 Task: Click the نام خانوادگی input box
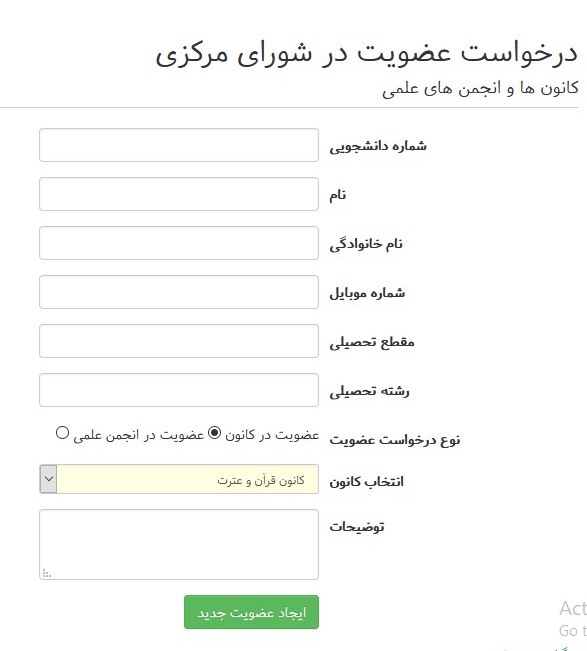tap(179, 243)
